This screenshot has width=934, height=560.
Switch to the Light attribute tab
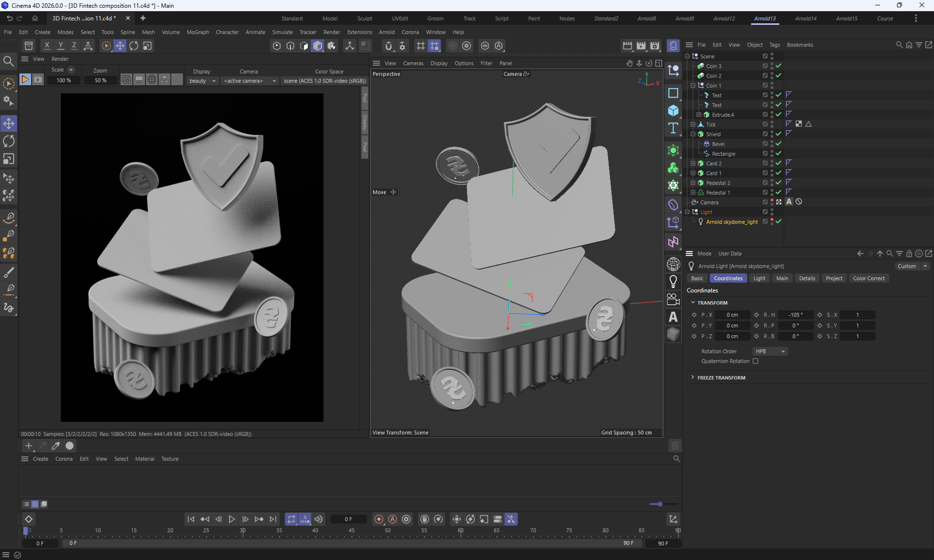tap(759, 278)
